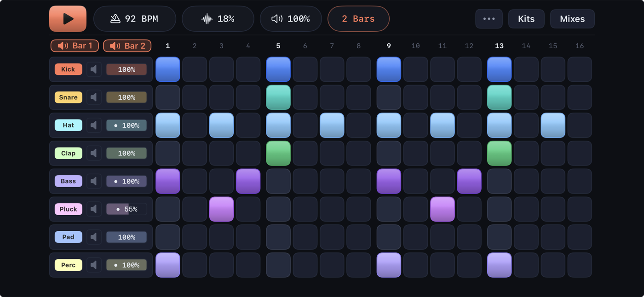Mute the Pluck track
Image resolution: width=644 pixels, height=297 pixels.
94,209
